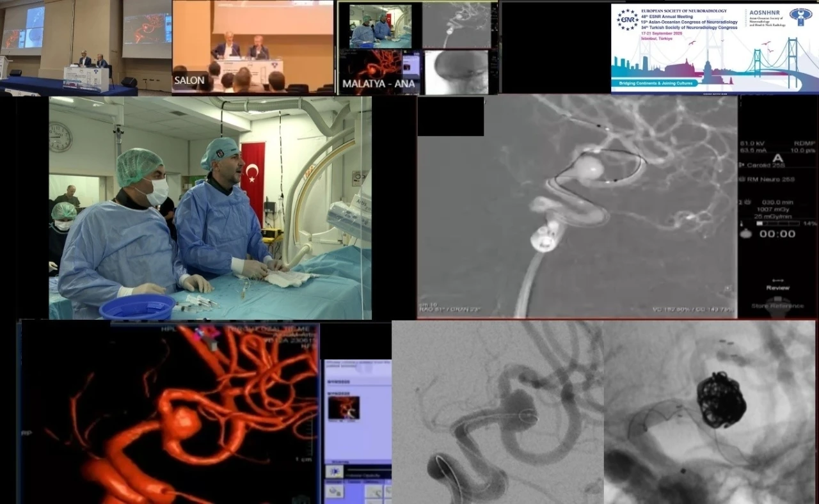The height and width of the screenshot is (504, 819).
Task: Click the ESNR star circle logo
Action: (627, 20)
